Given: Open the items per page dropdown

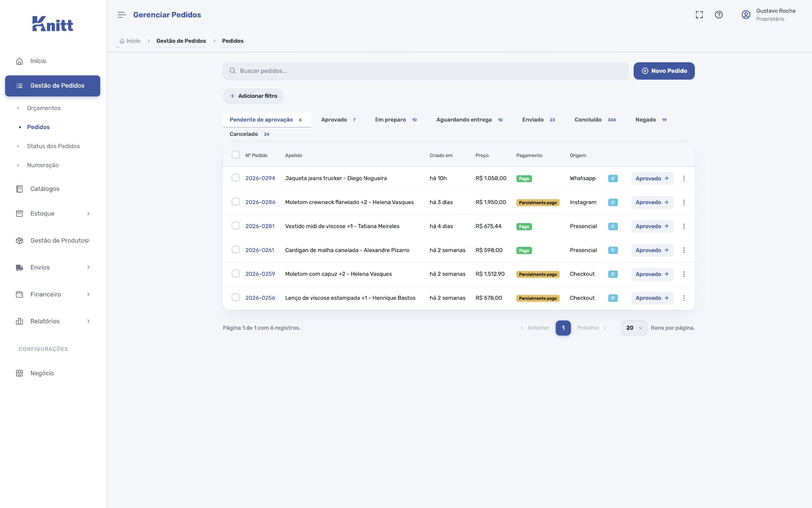Looking at the screenshot, I should coord(634,328).
